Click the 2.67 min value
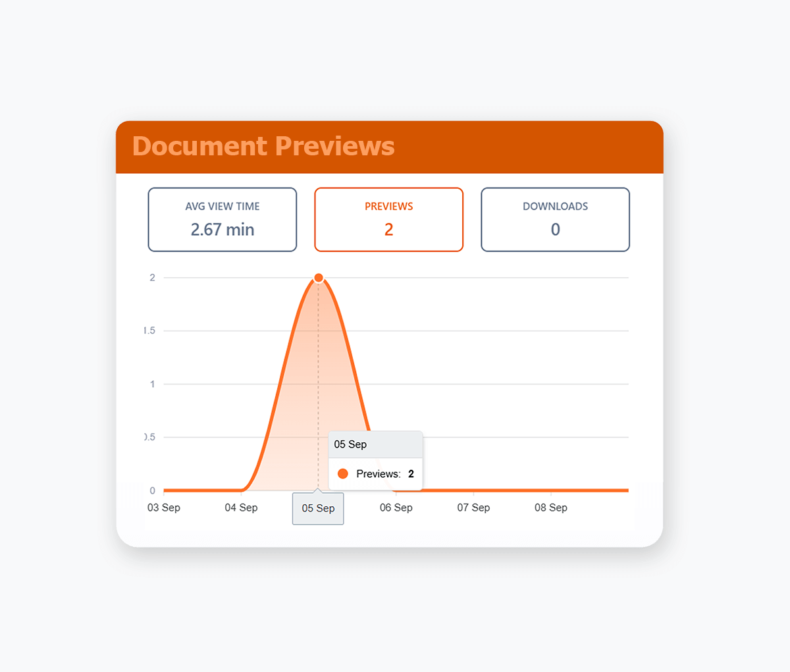The image size is (790, 672). [x=223, y=230]
